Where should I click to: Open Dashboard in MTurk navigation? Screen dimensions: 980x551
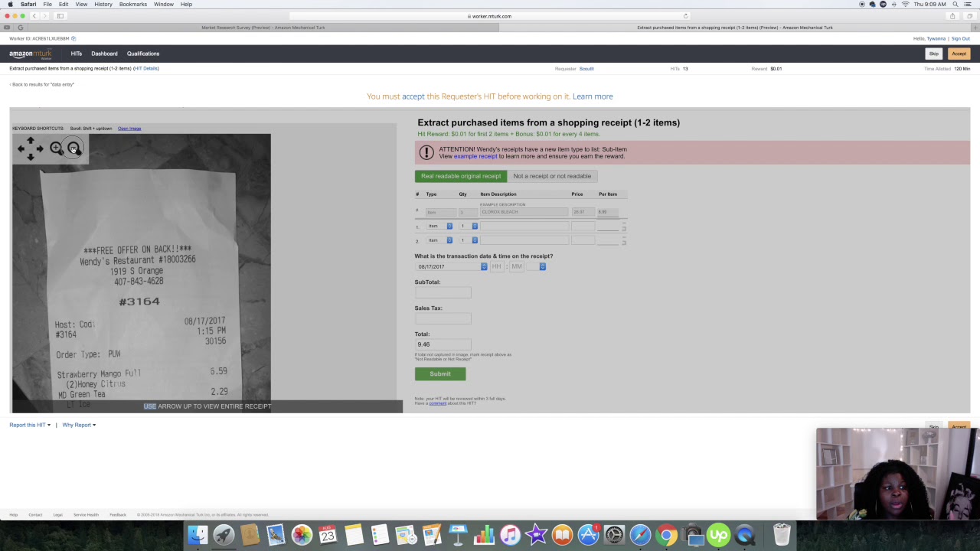pos(104,54)
